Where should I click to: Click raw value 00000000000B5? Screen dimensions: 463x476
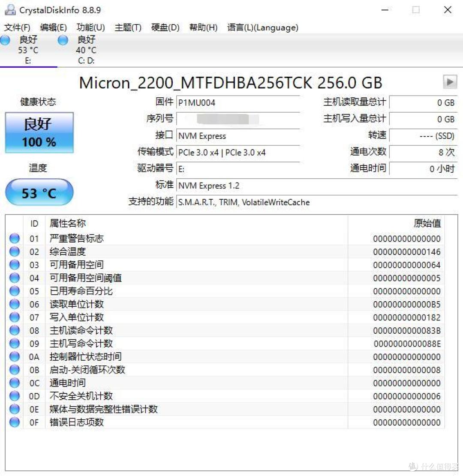tap(407, 305)
